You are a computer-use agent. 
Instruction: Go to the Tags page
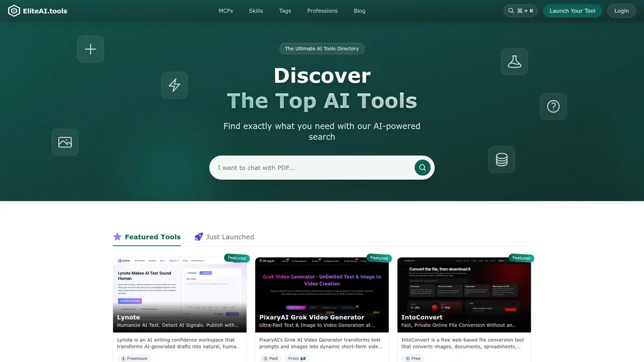point(285,11)
